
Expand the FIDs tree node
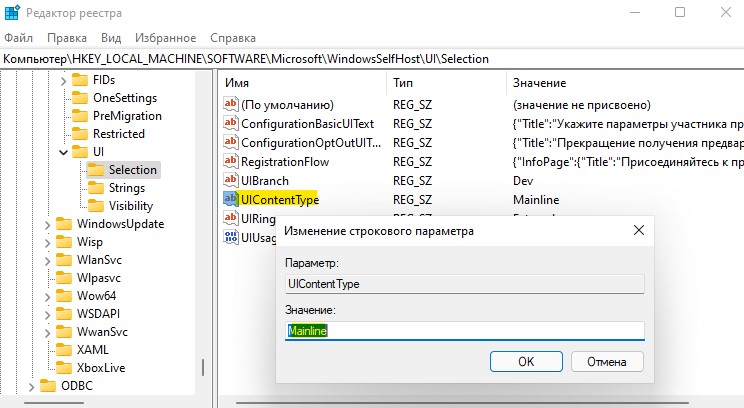tap(63, 80)
